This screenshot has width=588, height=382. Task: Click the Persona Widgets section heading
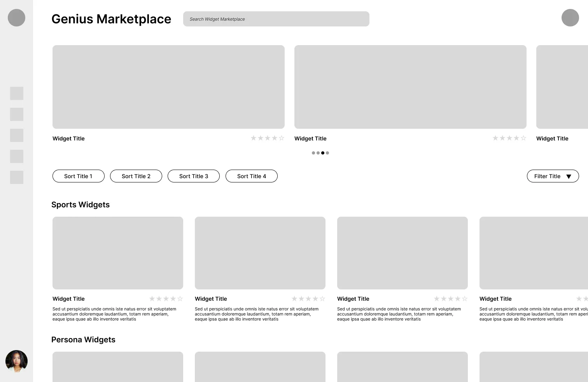[x=83, y=340]
